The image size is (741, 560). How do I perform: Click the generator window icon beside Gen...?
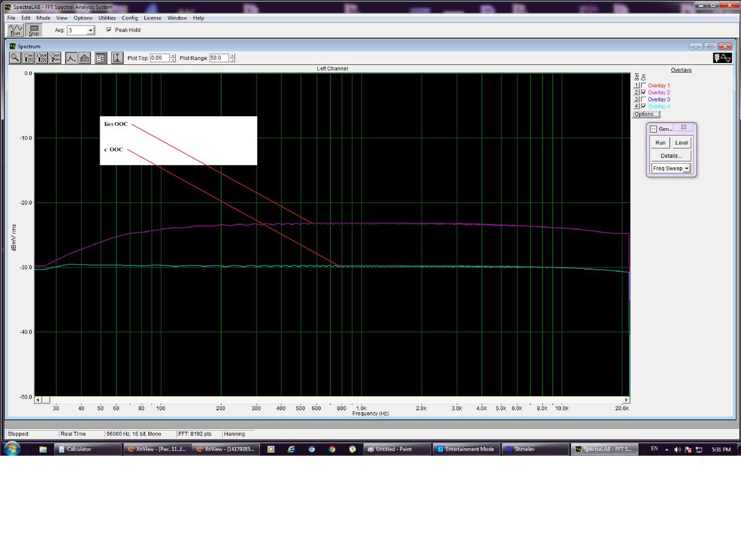[654, 129]
